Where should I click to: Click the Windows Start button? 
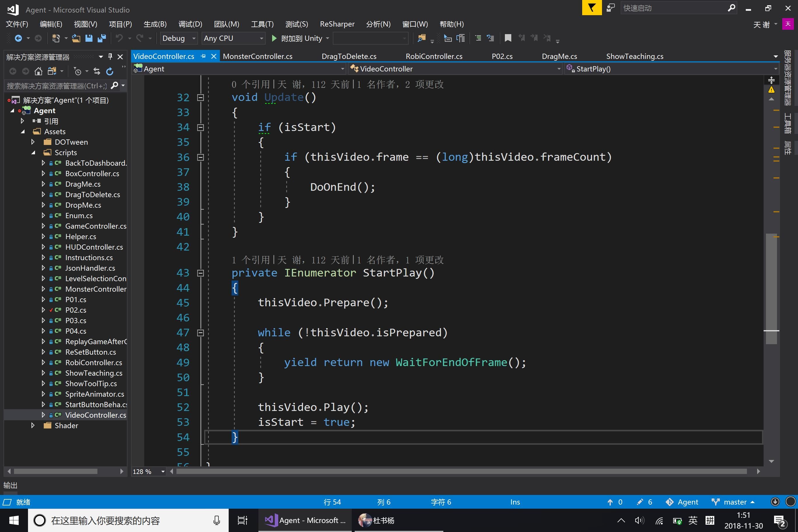[14, 520]
